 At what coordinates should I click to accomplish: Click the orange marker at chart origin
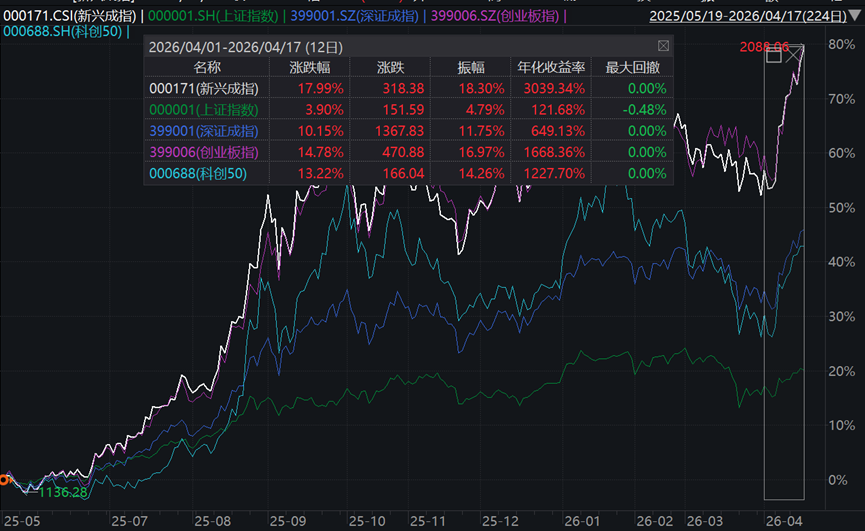point(5,480)
